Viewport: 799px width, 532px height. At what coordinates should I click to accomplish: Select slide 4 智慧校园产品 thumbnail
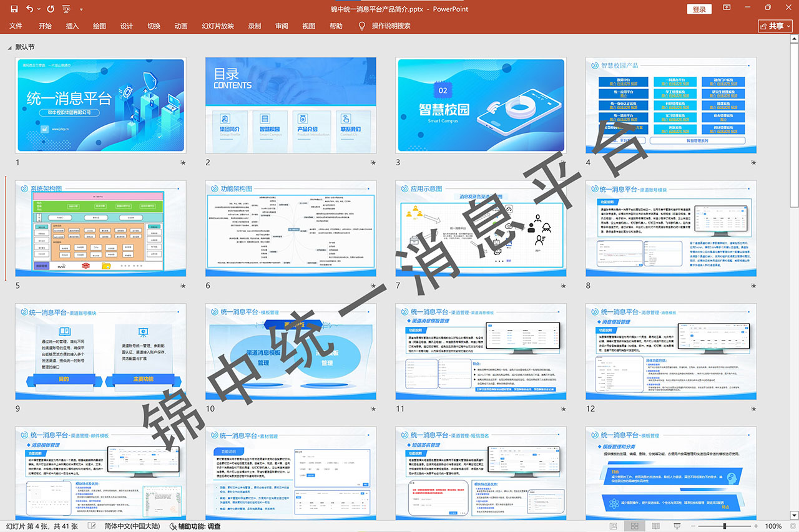click(x=671, y=105)
